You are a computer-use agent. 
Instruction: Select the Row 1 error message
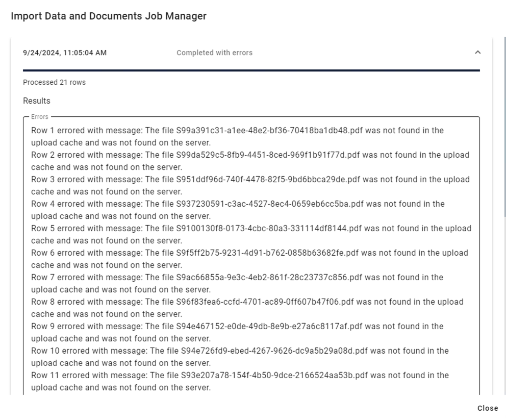(232, 130)
